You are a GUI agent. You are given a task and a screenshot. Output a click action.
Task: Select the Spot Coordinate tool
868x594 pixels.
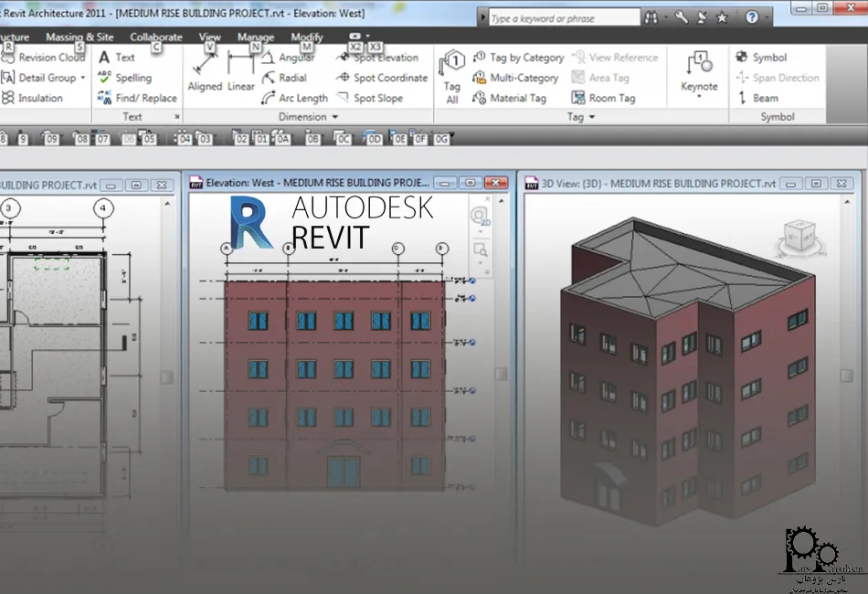click(x=382, y=78)
